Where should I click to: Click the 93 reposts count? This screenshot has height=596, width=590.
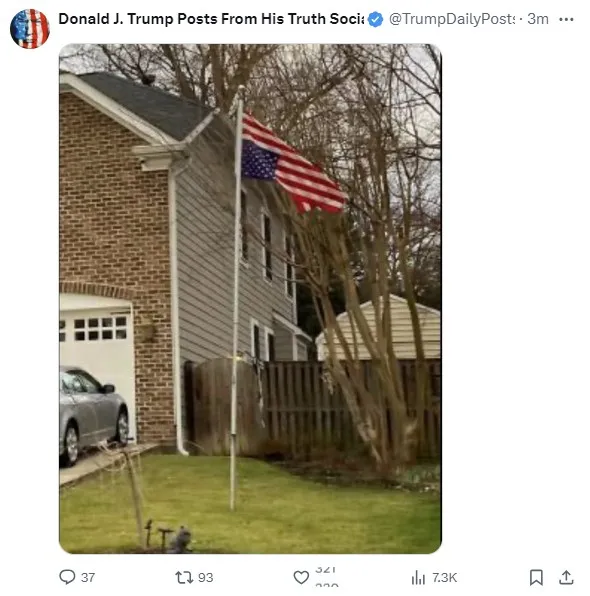[205, 577]
